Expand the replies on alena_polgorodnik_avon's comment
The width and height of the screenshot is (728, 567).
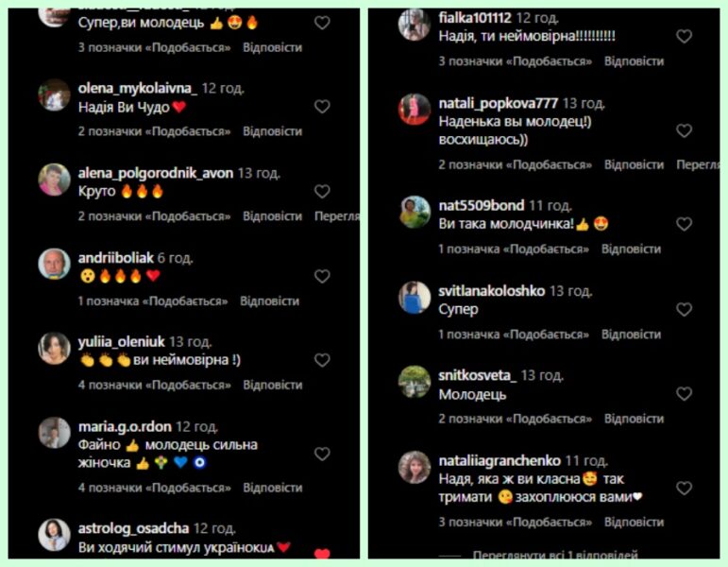[x=337, y=216]
